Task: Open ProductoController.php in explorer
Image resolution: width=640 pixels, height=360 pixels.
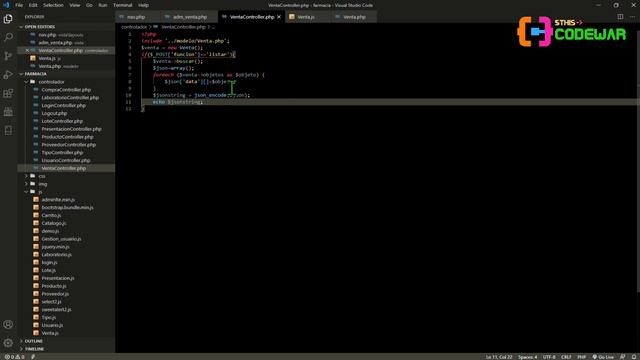Action: coord(67,137)
